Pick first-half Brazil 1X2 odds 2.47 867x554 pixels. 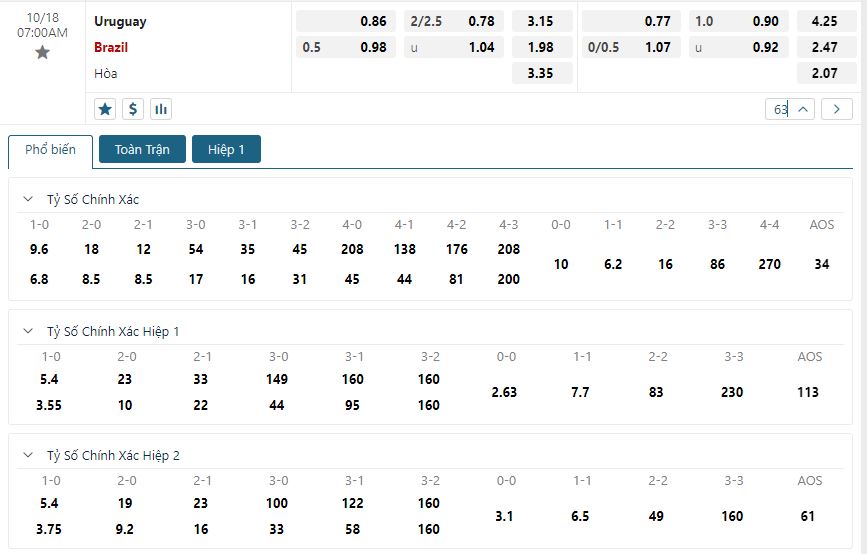click(826, 48)
